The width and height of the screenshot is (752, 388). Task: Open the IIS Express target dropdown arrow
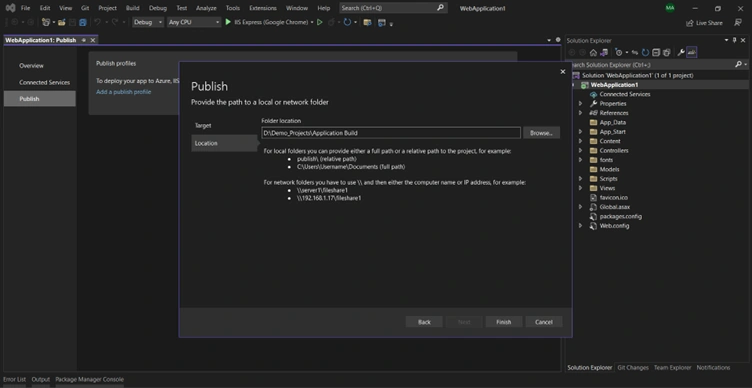click(x=312, y=22)
